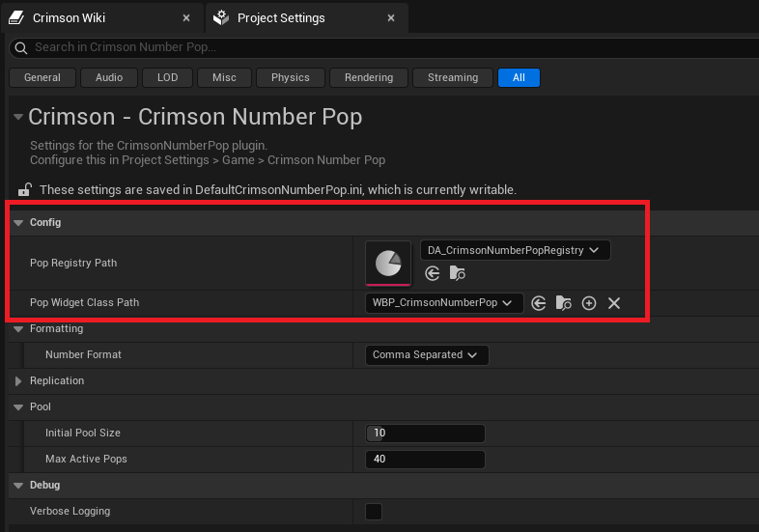This screenshot has height=532, width=759.
Task: Filter by Rendering category
Action: tap(369, 77)
